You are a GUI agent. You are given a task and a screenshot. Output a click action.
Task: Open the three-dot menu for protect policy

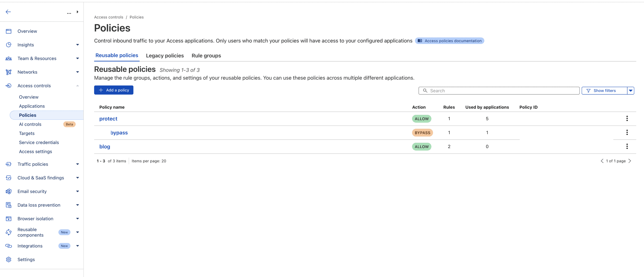tap(627, 118)
